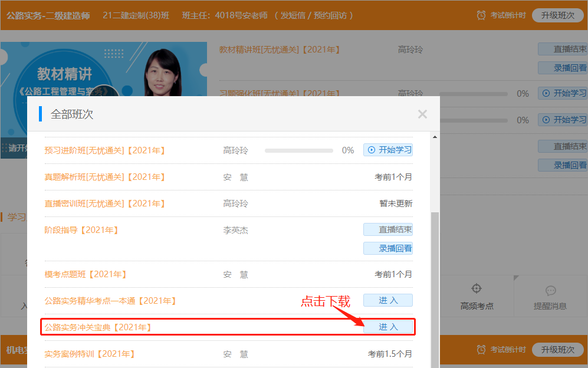Open the 真题解析班 course link
The image size is (588, 368).
[105, 177]
